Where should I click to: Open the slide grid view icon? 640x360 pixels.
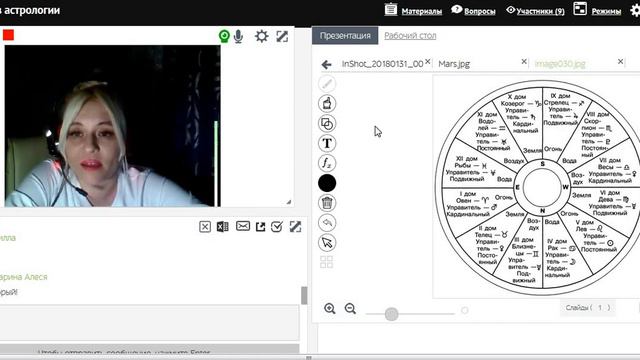pyautogui.click(x=327, y=262)
